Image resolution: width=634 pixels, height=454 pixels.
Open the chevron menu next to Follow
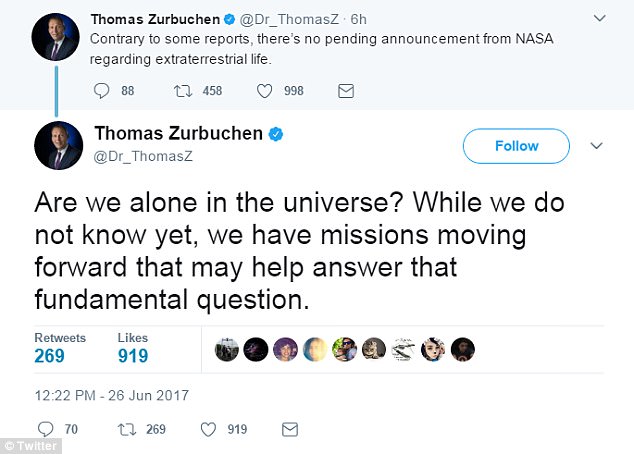[596, 146]
